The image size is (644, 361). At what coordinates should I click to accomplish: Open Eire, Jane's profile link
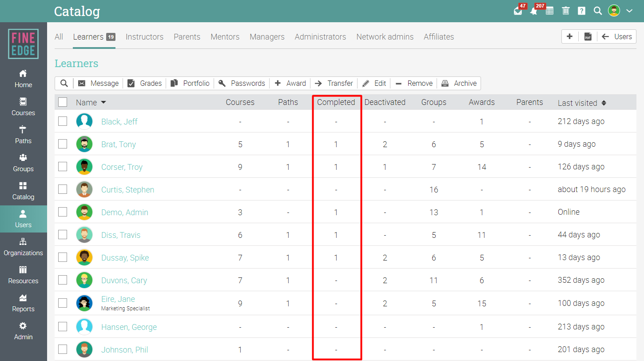pos(118,299)
